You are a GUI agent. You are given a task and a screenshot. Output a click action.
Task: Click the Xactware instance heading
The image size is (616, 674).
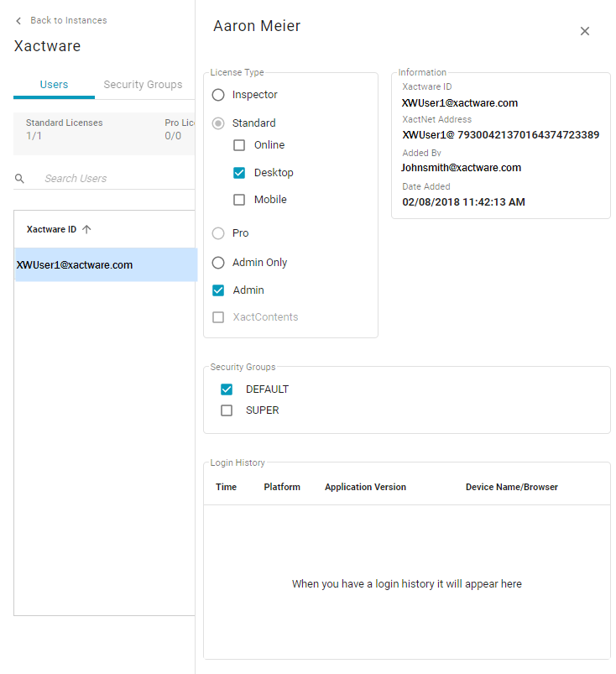pos(47,46)
